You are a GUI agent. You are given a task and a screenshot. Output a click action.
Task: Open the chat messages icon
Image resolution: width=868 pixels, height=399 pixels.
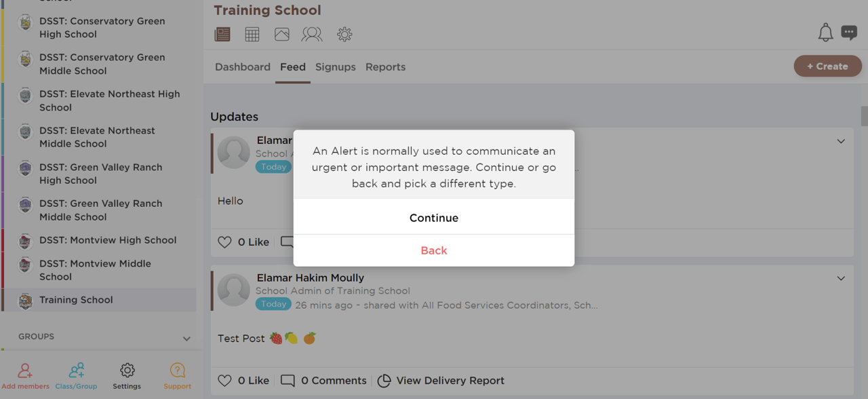click(x=849, y=33)
